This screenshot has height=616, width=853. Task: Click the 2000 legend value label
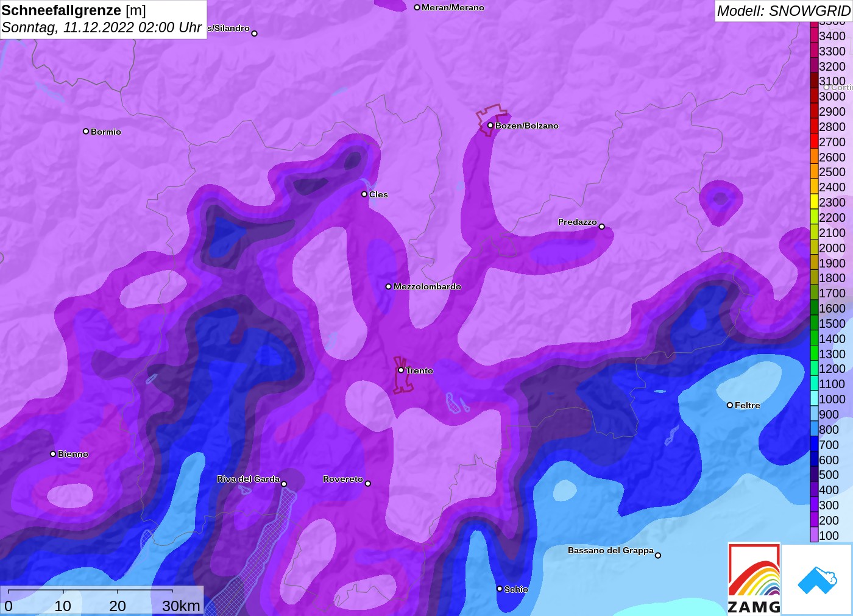point(832,248)
